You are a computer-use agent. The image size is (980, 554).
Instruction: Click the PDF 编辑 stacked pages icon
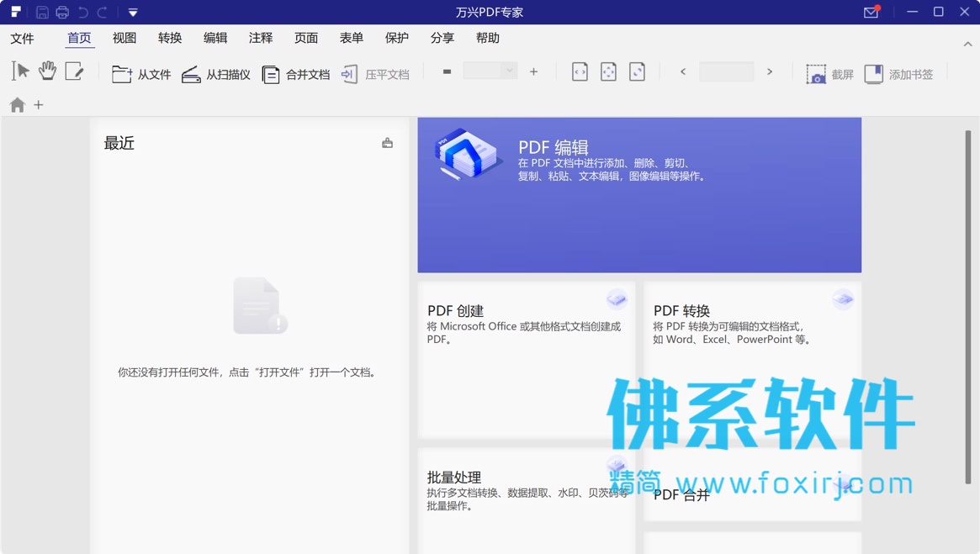click(x=468, y=154)
